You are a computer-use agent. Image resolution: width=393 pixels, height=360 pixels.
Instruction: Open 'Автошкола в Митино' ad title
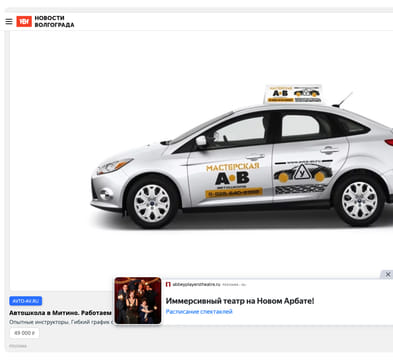point(60,313)
